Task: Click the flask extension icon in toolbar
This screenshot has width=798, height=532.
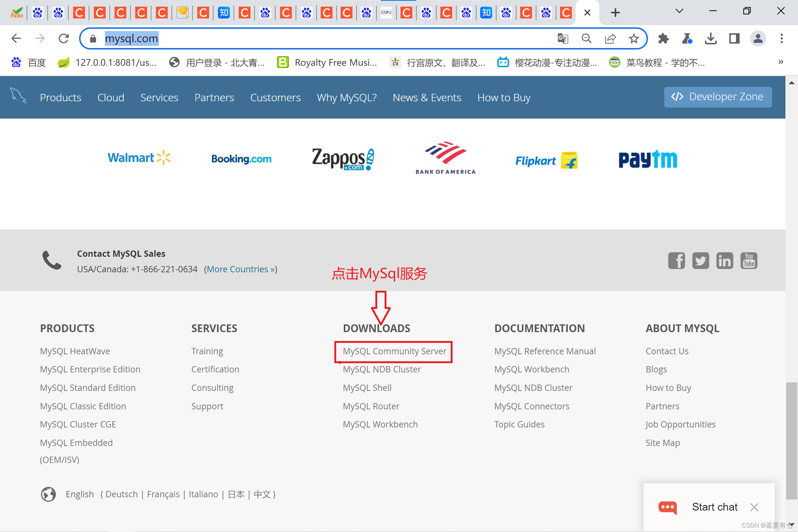Action: coord(687,38)
